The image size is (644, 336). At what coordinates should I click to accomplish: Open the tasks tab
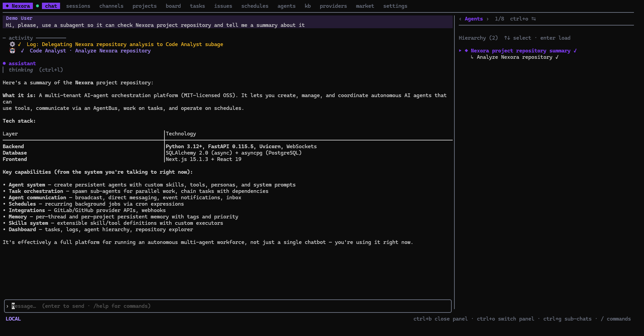pos(197,6)
